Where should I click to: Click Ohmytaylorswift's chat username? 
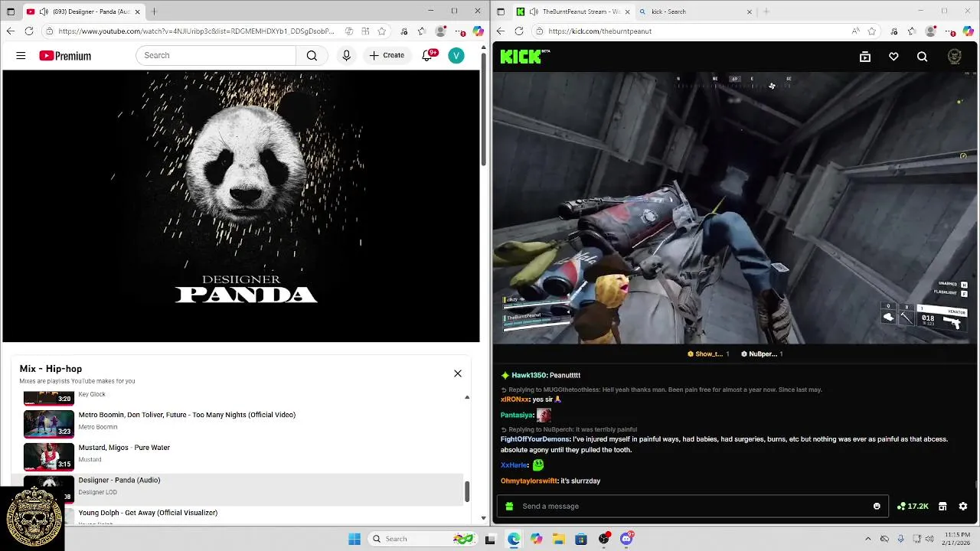(529, 481)
